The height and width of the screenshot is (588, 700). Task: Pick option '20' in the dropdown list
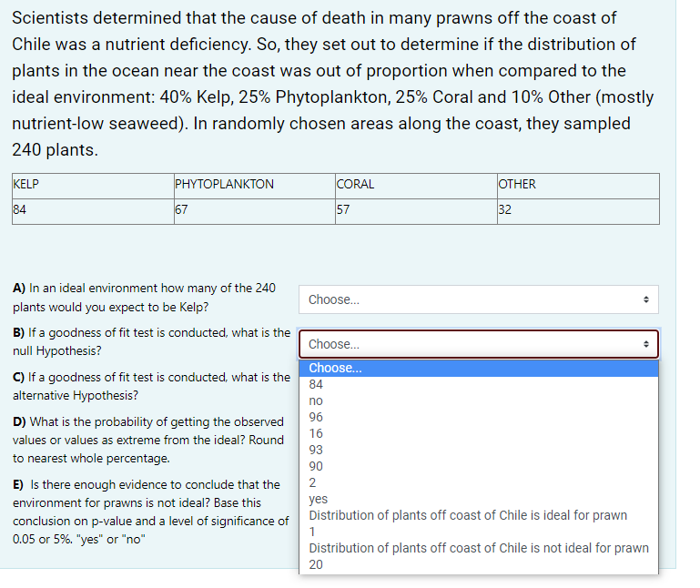(x=479, y=564)
